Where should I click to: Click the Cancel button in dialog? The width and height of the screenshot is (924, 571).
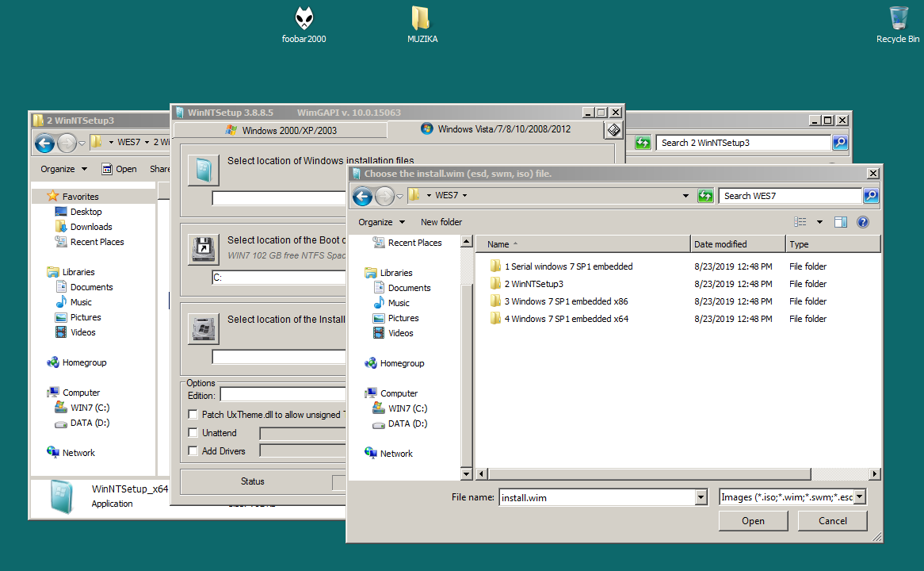coord(833,521)
